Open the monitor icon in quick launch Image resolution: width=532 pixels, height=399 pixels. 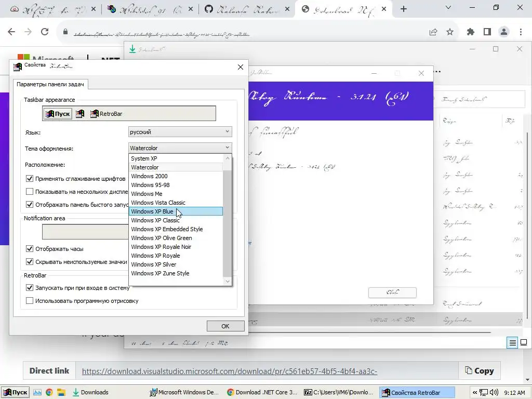coord(37,393)
